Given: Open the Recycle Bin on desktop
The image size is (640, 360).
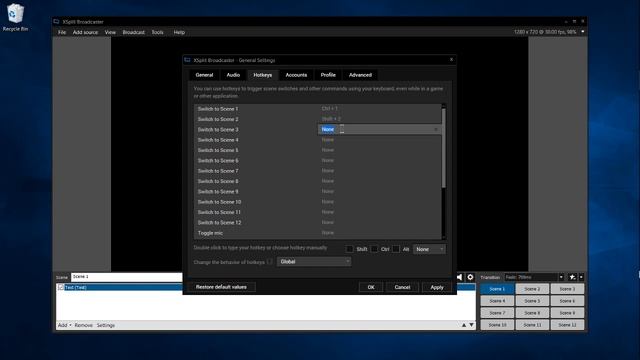Looking at the screenshot, I should pos(15,17).
